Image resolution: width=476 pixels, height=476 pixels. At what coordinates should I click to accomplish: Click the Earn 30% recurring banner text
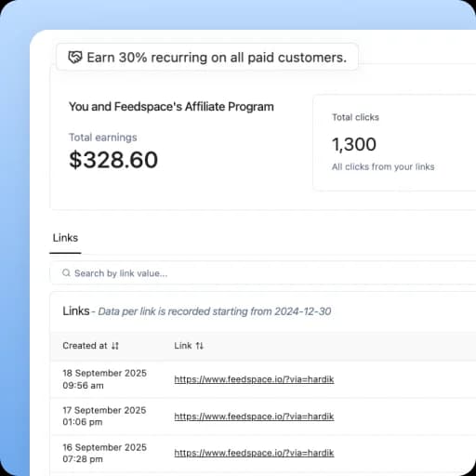tap(217, 58)
